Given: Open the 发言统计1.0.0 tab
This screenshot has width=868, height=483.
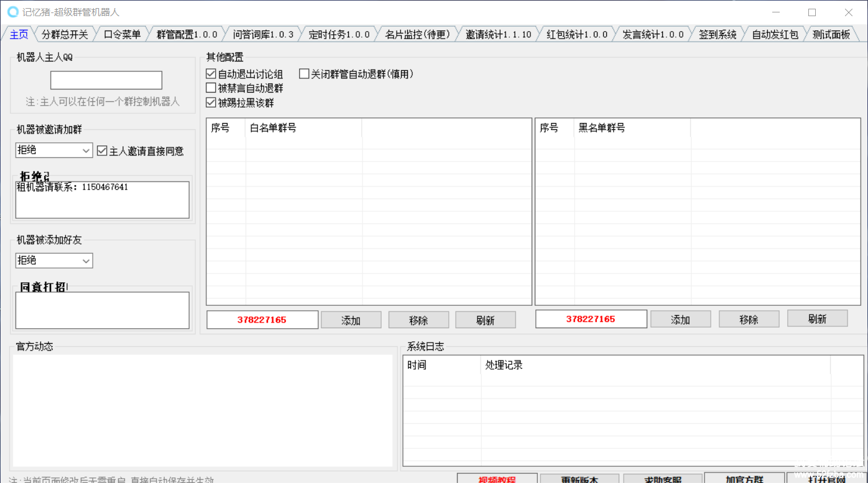Looking at the screenshot, I should [x=653, y=34].
